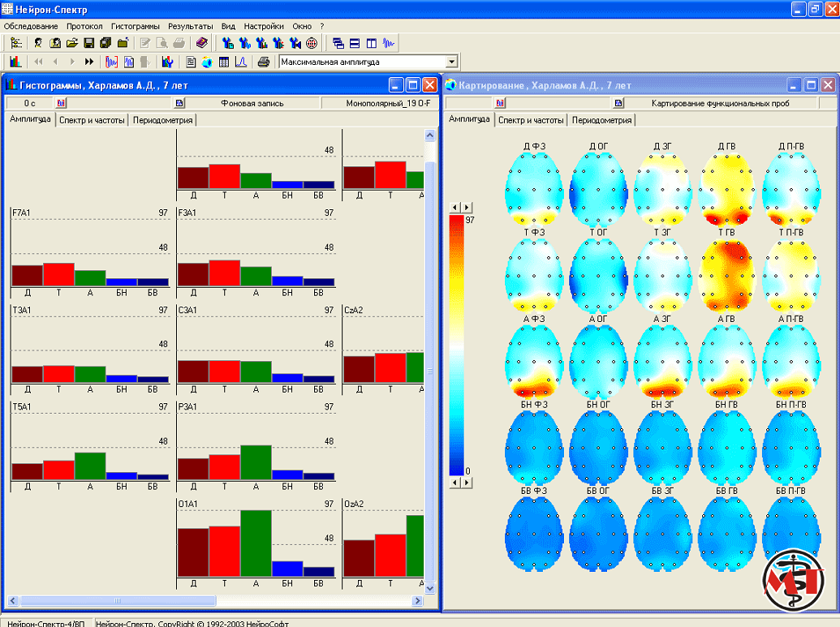Select Амплитуда tab in Картирование window
This screenshot has width=840, height=627.
pos(469,119)
